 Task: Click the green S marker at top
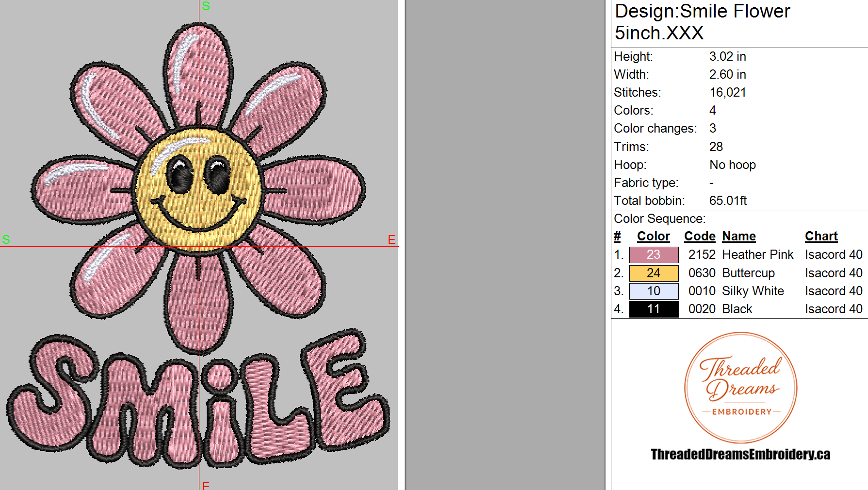(206, 6)
